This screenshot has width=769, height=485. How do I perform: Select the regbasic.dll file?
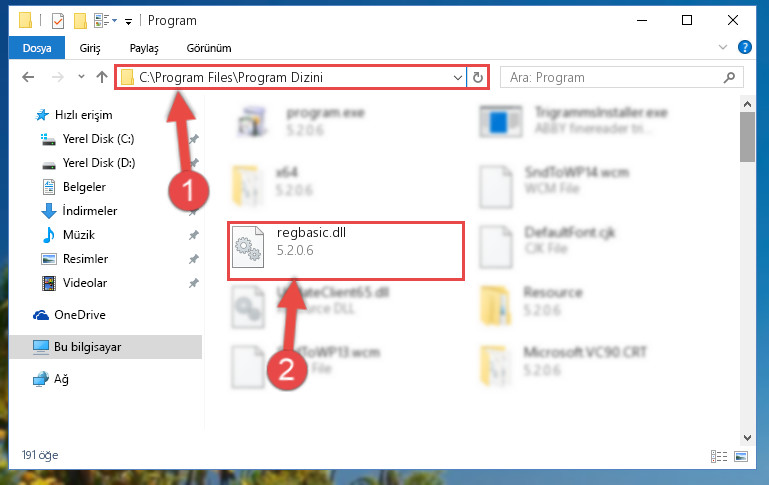pos(346,251)
